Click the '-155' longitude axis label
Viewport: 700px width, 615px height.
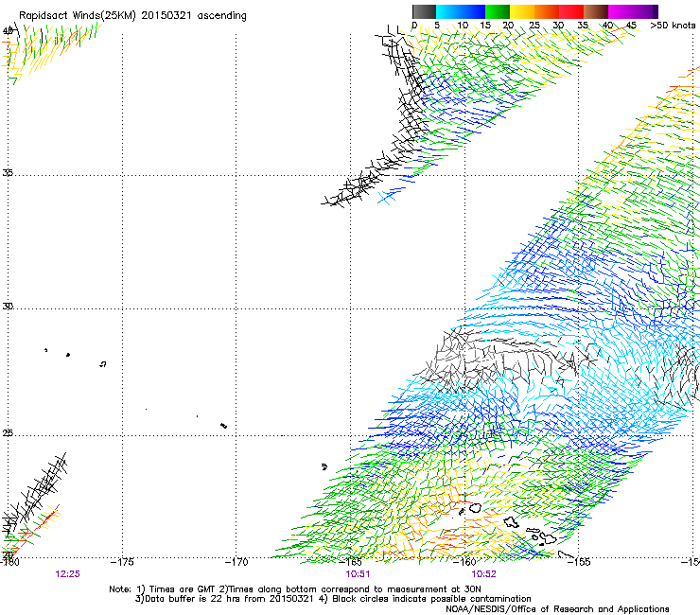coord(579,562)
